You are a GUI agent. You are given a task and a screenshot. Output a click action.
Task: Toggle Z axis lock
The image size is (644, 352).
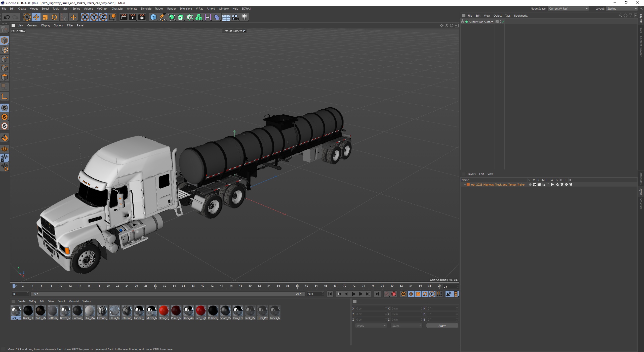tap(103, 17)
